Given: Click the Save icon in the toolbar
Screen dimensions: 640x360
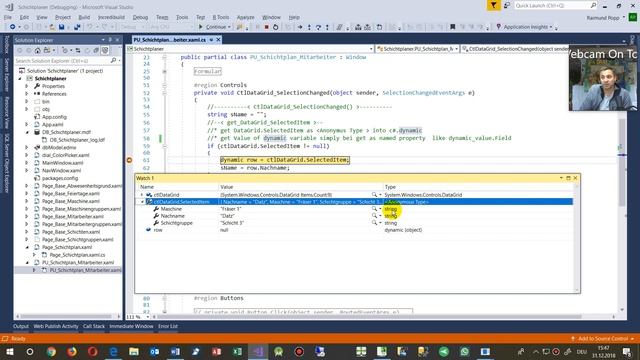Looking at the screenshot, I should pos(61,27).
